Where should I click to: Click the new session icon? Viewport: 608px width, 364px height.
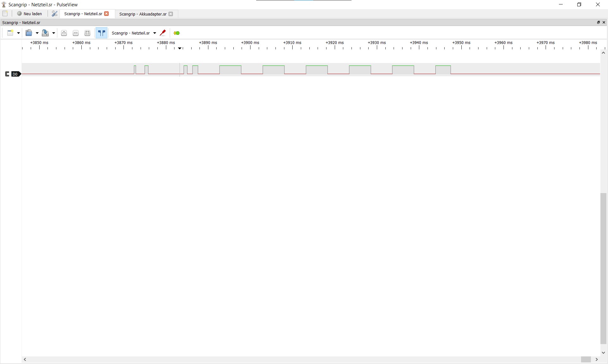(5, 14)
